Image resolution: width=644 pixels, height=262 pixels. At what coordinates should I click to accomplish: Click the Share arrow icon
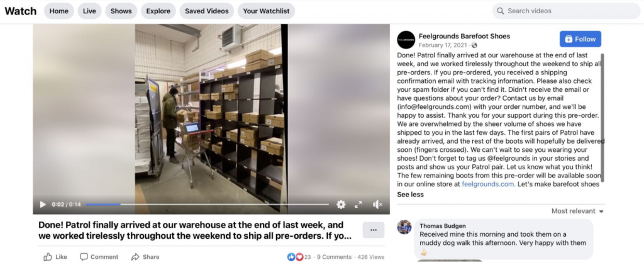135,257
